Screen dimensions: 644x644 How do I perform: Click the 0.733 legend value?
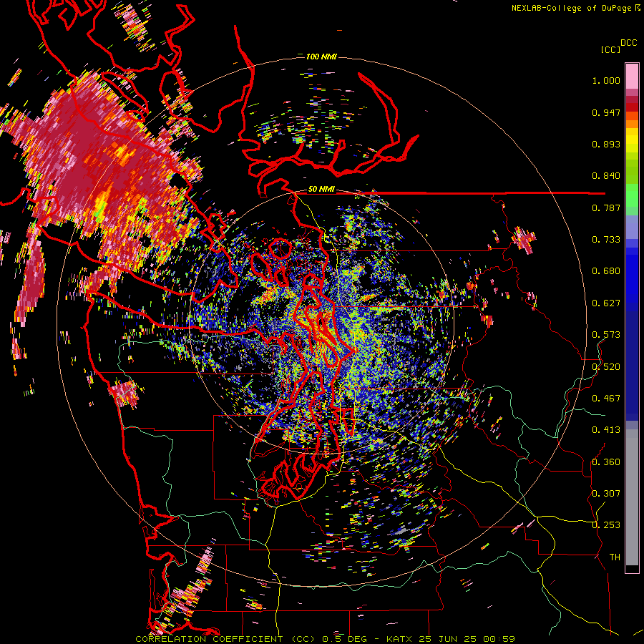606,240
